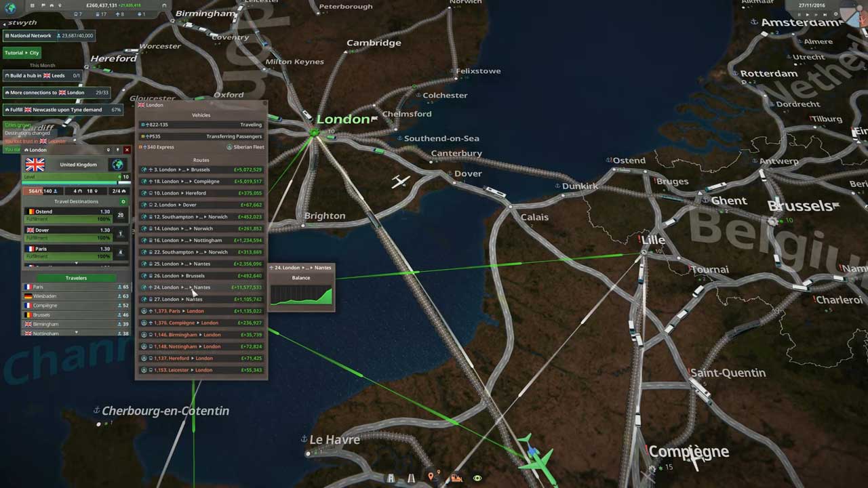
Task: Click the globe button beside United Kingdom
Action: point(117,165)
